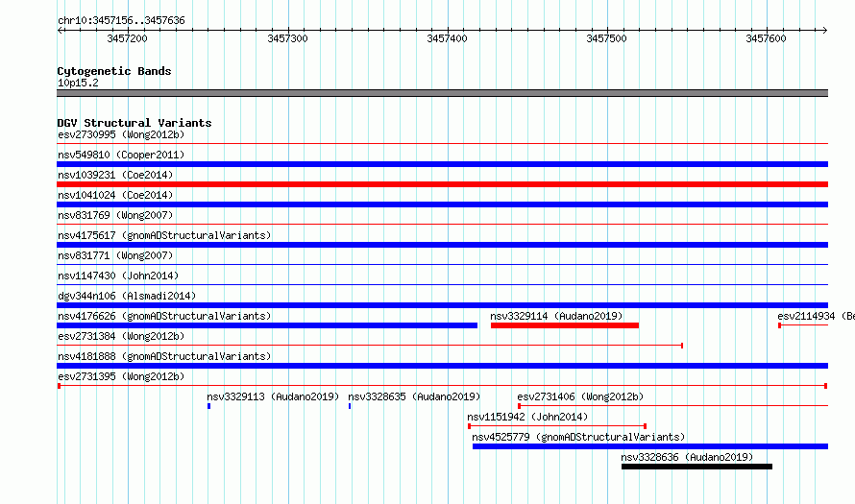This screenshot has width=855, height=504.
Task: Click the esv2731395 (Wong2012b) label
Action: coord(121,376)
